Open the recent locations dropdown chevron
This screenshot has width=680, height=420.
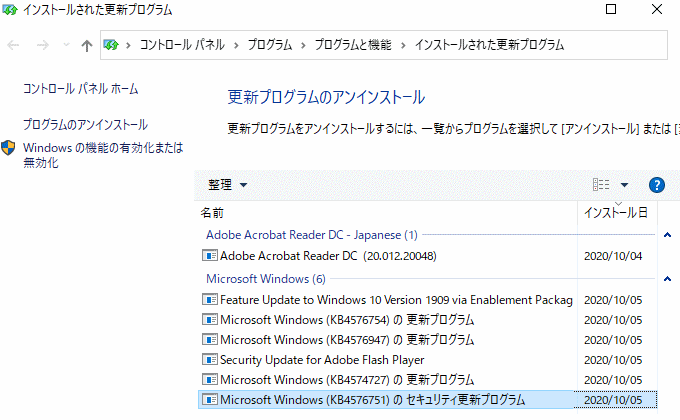(x=65, y=45)
